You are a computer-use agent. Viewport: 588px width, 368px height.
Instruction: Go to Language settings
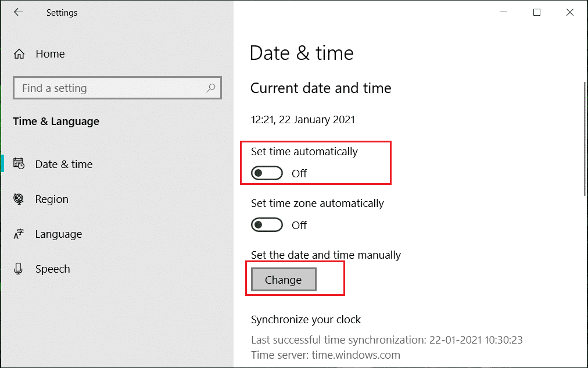[58, 234]
